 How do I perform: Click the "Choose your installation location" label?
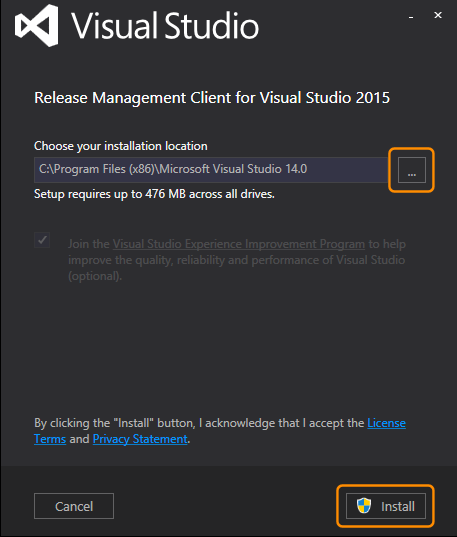(x=121, y=146)
